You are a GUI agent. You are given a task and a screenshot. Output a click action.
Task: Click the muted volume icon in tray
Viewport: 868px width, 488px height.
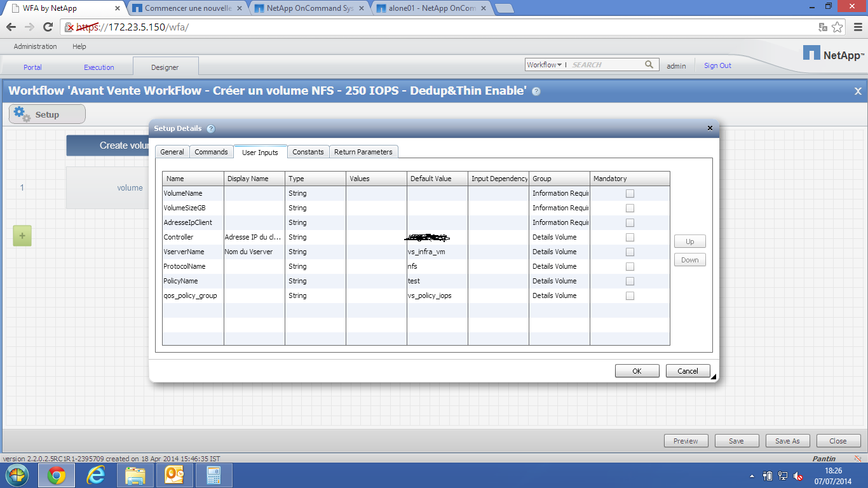(x=799, y=475)
